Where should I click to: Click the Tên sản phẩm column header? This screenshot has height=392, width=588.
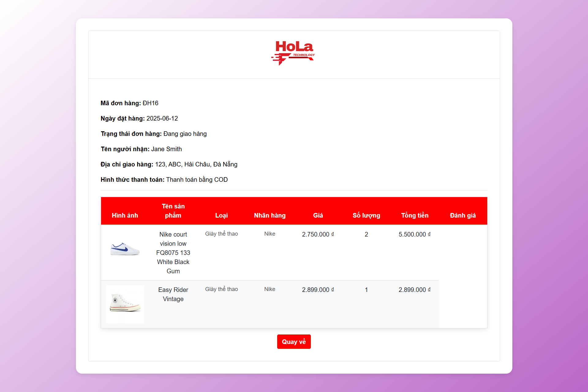click(x=173, y=211)
